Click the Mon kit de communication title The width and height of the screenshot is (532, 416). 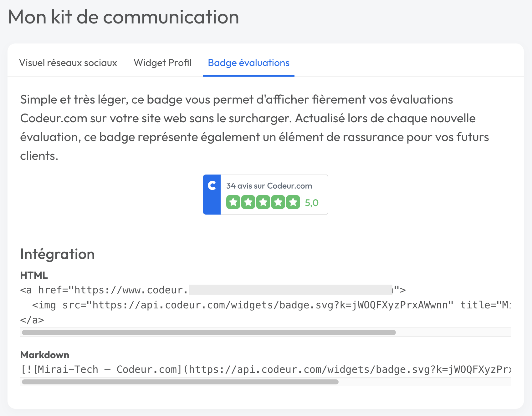pyautogui.click(x=124, y=17)
